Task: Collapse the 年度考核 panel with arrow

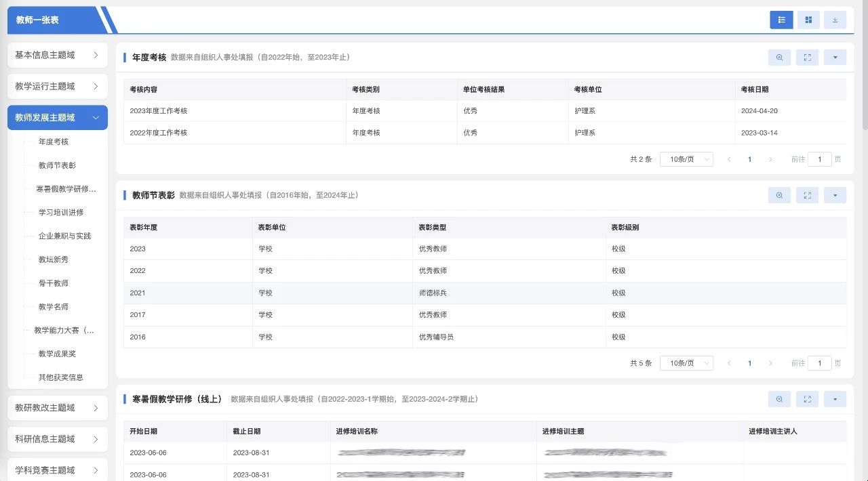Action: [x=835, y=58]
